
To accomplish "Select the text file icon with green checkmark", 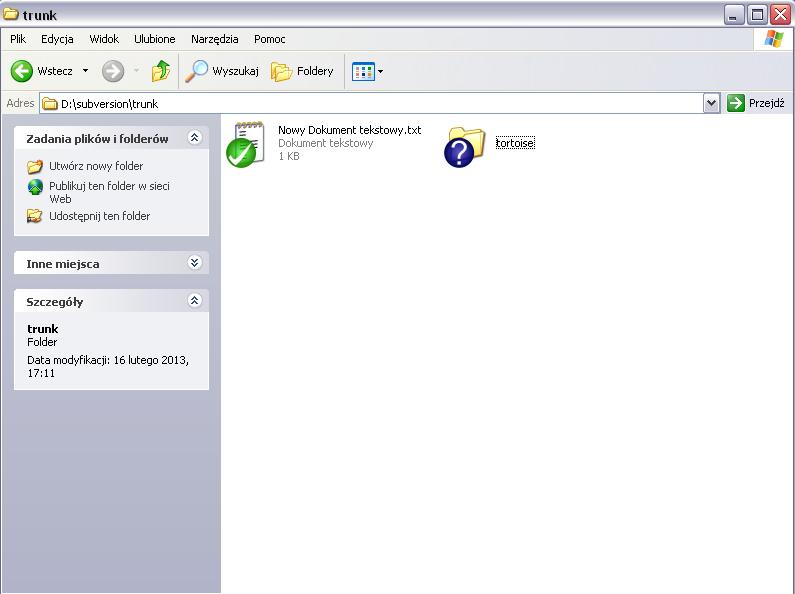I will (246, 144).
